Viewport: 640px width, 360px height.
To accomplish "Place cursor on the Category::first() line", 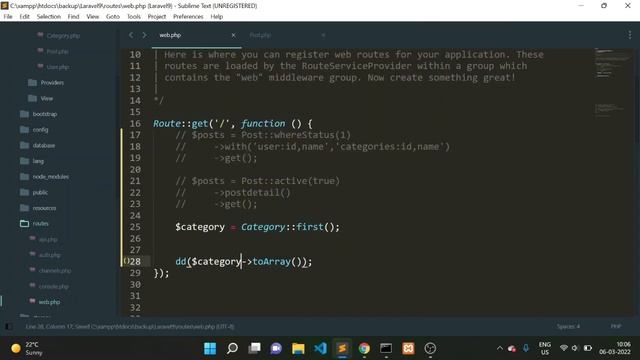I will click(x=257, y=227).
